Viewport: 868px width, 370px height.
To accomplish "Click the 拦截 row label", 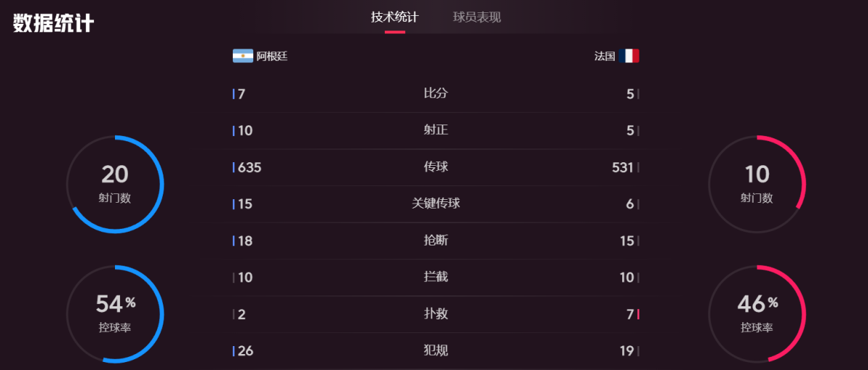I will point(435,277).
